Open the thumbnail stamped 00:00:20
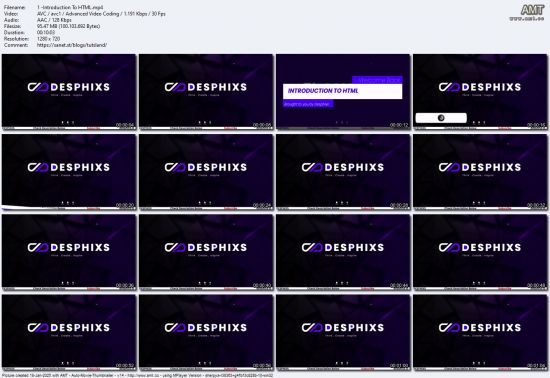 (x=69, y=172)
